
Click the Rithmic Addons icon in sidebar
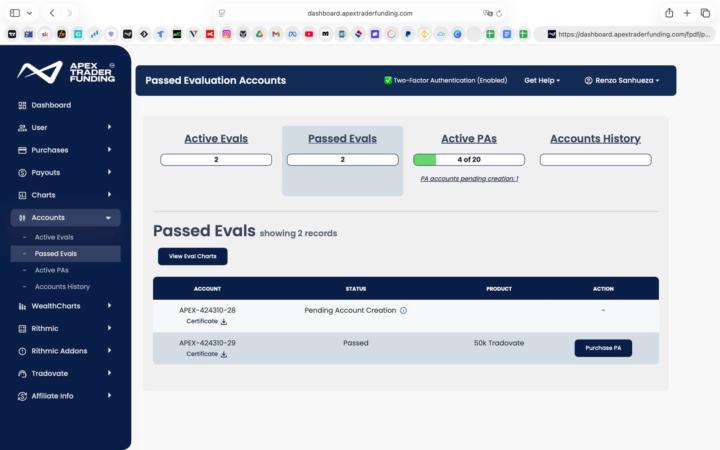(22, 351)
